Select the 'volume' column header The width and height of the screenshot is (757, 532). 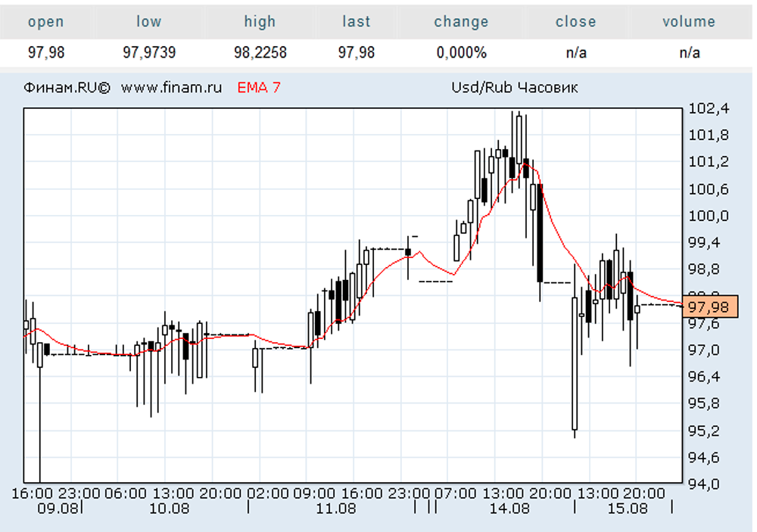[689, 22]
